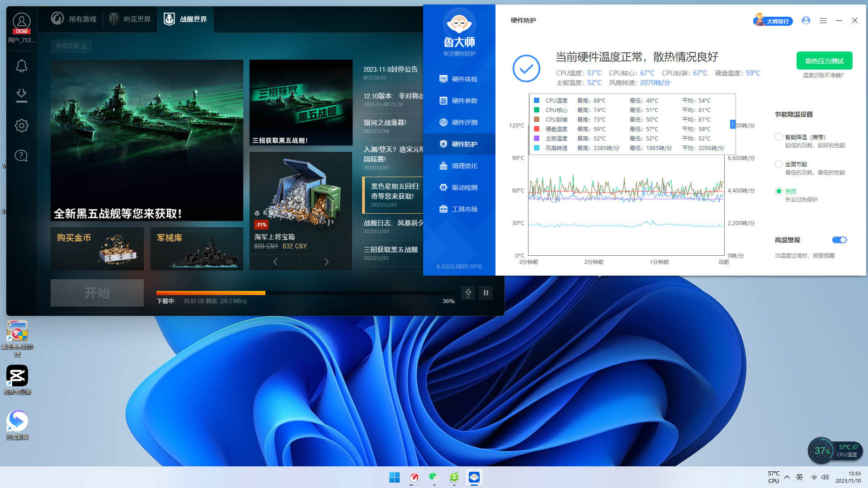Image resolution: width=868 pixels, height=488 pixels.
Task: Open the user profile avatar in the game launcher
Action: [x=21, y=23]
